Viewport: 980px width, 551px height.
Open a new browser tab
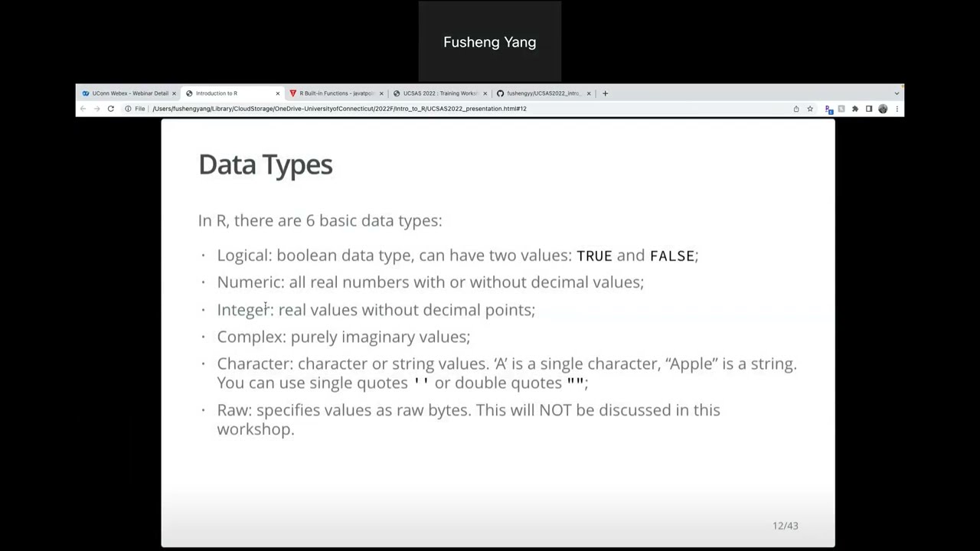coord(605,93)
